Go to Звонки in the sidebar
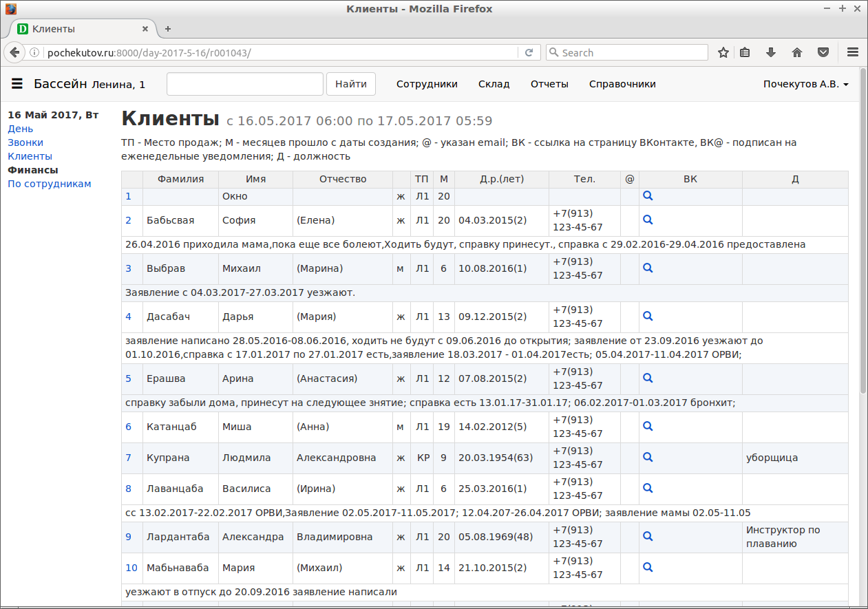Screen dimensions: 868x609 (x=25, y=142)
